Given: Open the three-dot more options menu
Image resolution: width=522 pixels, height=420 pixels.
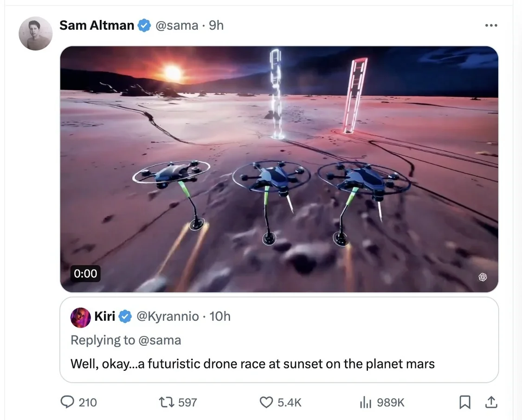Looking at the screenshot, I should point(491,26).
